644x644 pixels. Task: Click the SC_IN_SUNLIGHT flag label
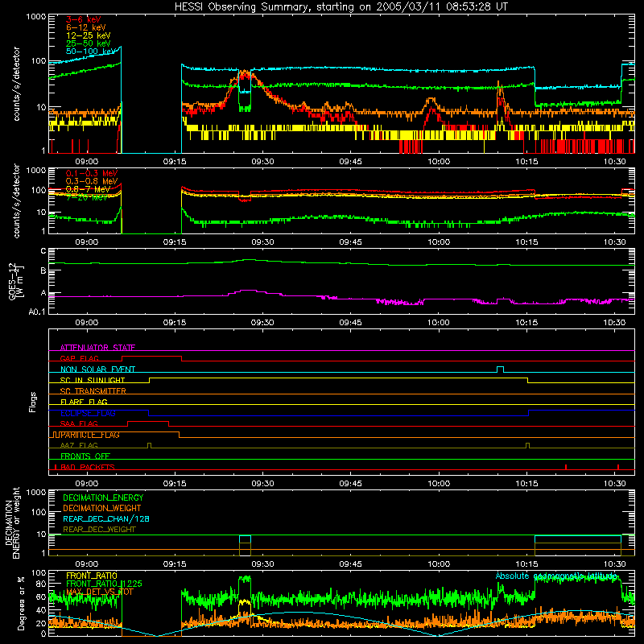point(93,380)
